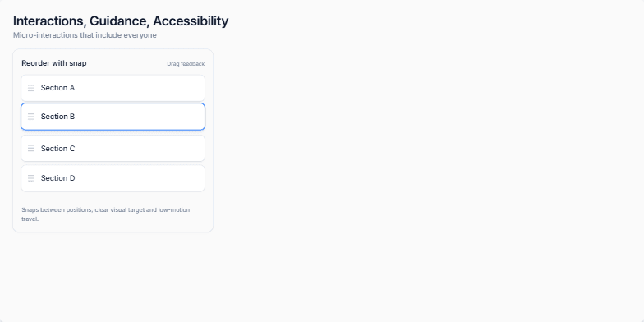The width and height of the screenshot is (644, 322).
Task: Pick the Section D list item
Action: click(113, 178)
